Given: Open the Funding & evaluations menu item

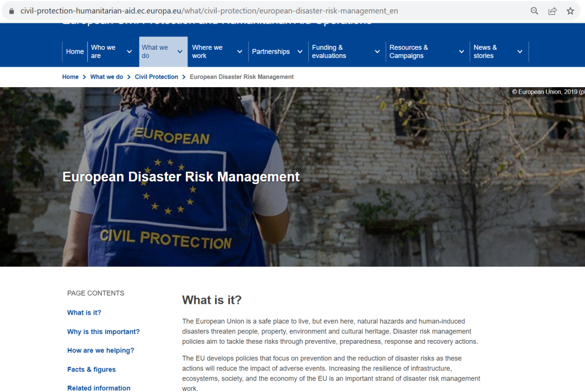Looking at the screenshot, I should click(x=329, y=51).
